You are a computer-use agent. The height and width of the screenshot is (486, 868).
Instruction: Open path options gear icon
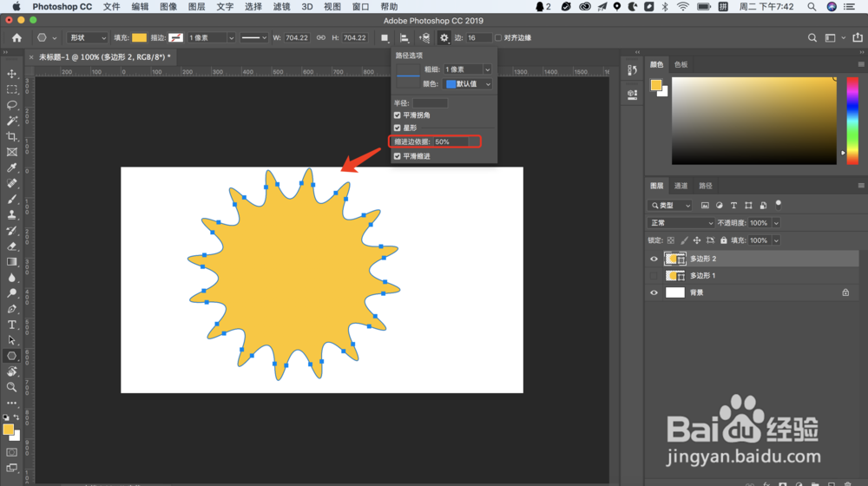pyautogui.click(x=444, y=37)
